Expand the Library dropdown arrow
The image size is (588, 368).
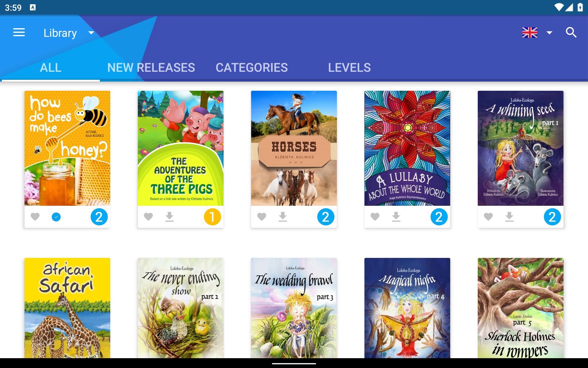pos(91,33)
